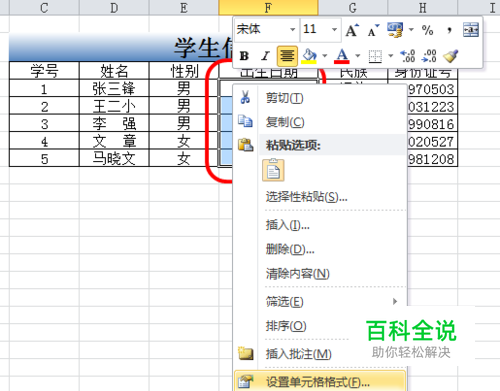Click the ID cell ending 981208
Viewport: 500px width, 391px height.
432,158
